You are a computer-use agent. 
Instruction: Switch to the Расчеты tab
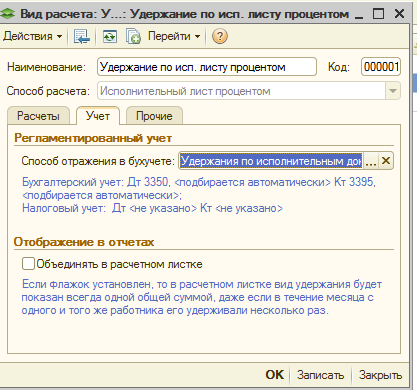coord(38,116)
